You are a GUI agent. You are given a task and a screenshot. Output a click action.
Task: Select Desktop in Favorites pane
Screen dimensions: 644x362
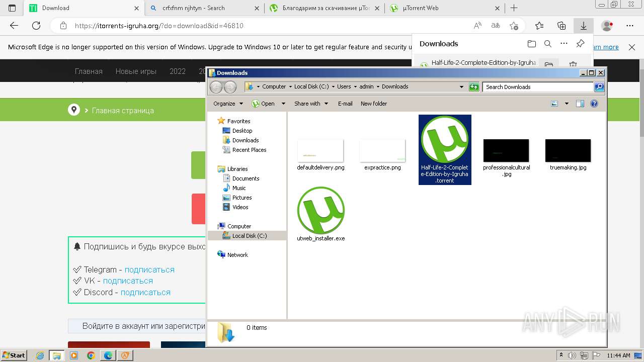point(242,131)
